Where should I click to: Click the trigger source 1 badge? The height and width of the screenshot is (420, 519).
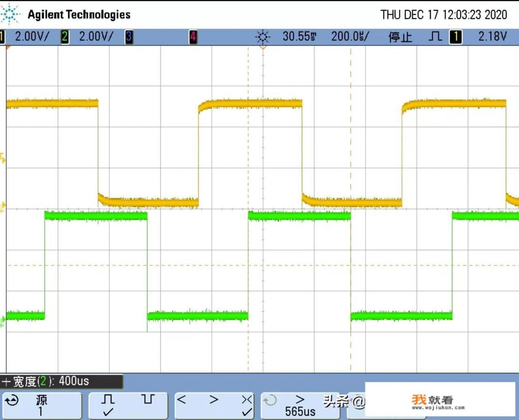click(x=456, y=37)
